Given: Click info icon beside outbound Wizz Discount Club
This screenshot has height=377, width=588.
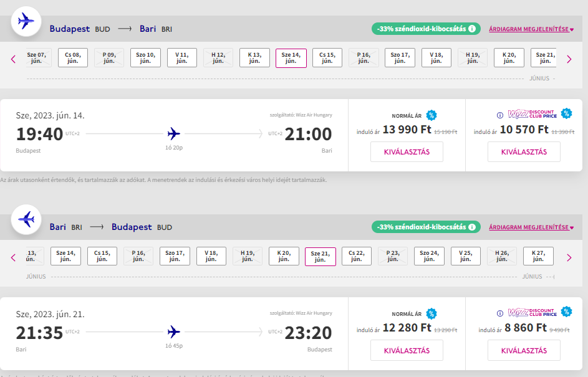Looking at the screenshot, I should point(499,115).
